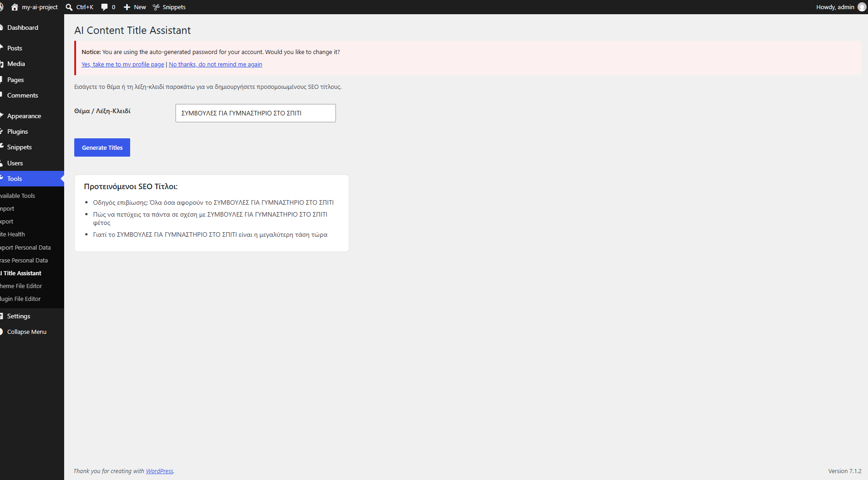Click the 'Version 7.1.2' footer text
868x480 pixels.
(845, 471)
